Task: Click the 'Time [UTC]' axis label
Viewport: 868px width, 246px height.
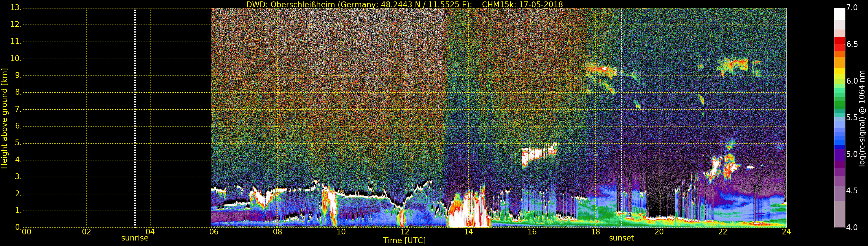Action: pos(404,240)
